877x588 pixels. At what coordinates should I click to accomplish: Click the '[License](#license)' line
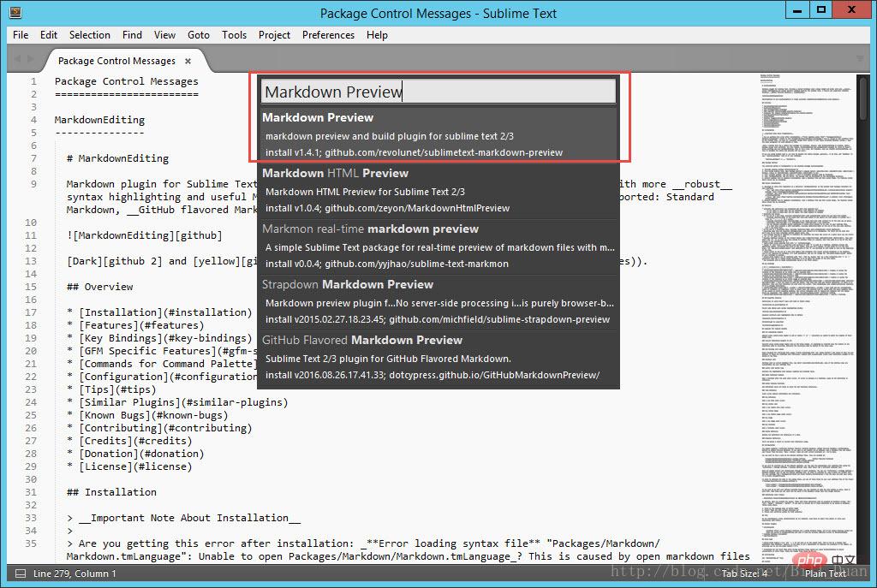click(129, 466)
